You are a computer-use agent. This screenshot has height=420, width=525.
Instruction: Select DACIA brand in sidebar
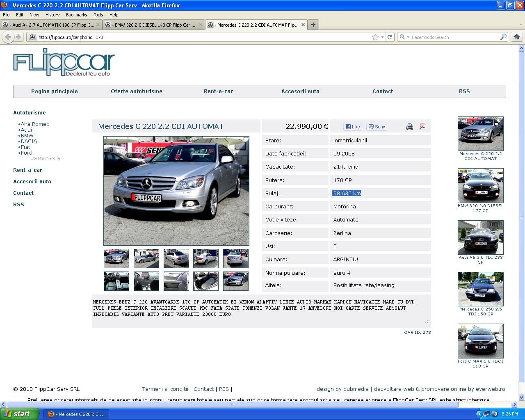[29, 141]
